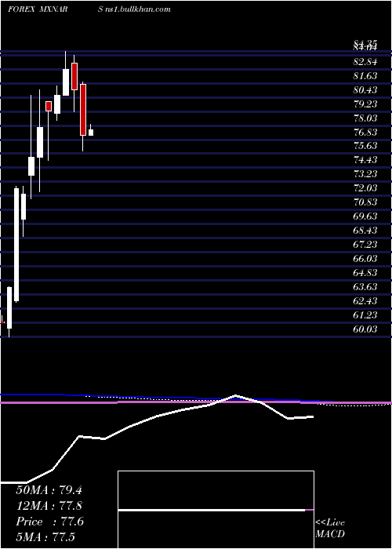Select the 81.63 price axis label
This screenshot has width=392, height=549.
[x=365, y=76]
